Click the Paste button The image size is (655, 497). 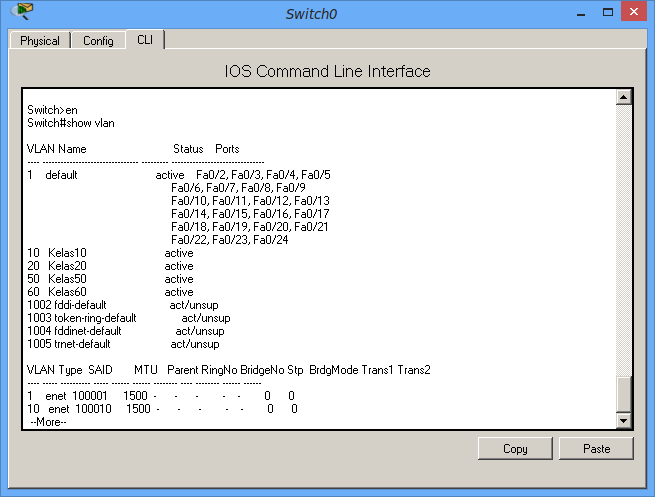tap(596, 449)
